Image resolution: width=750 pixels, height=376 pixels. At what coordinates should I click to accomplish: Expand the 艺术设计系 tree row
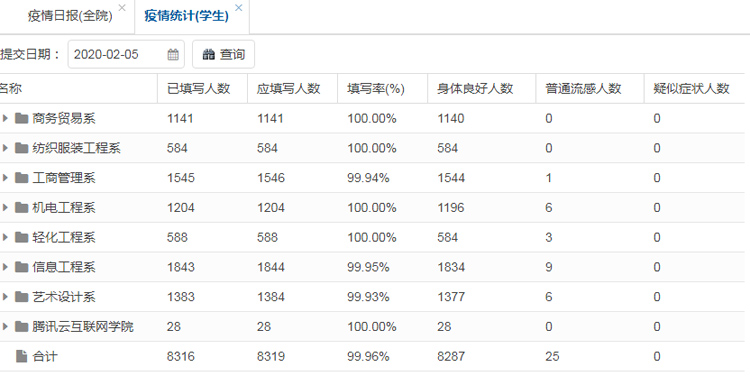5,297
